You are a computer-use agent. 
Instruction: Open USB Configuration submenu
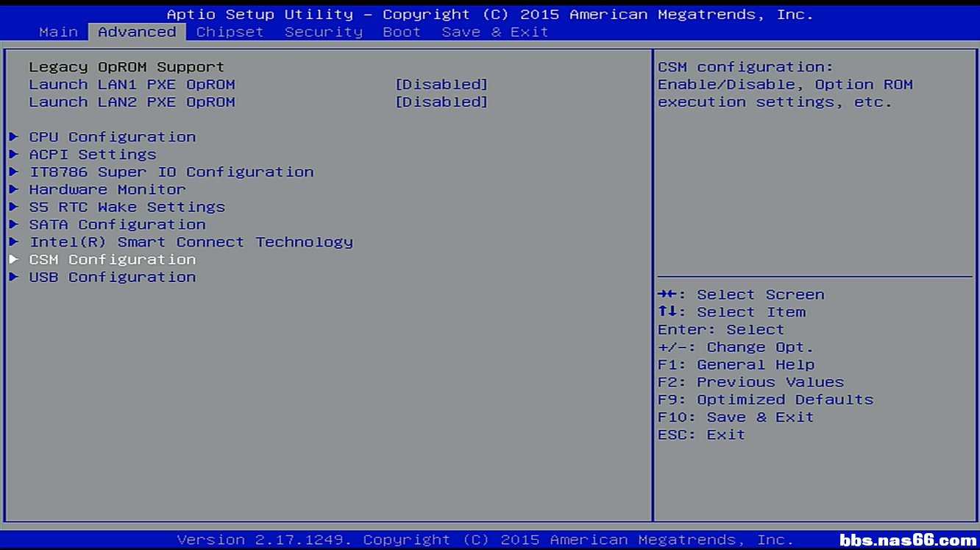112,278
